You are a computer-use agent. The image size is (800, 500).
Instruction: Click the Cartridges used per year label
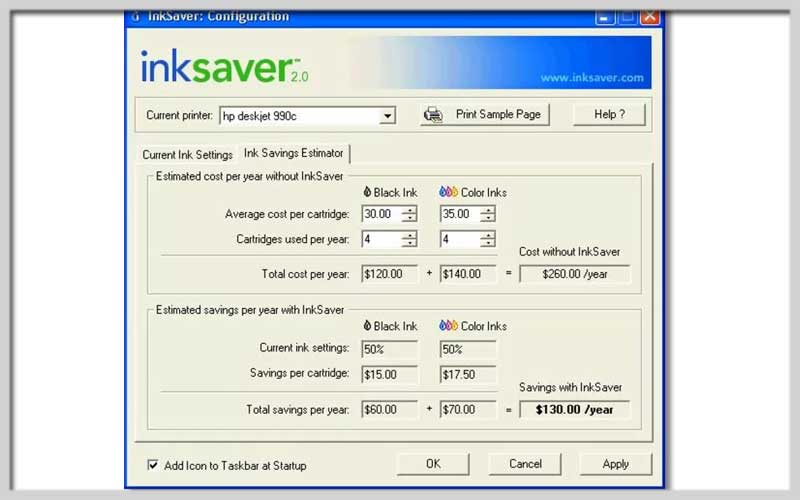click(293, 239)
